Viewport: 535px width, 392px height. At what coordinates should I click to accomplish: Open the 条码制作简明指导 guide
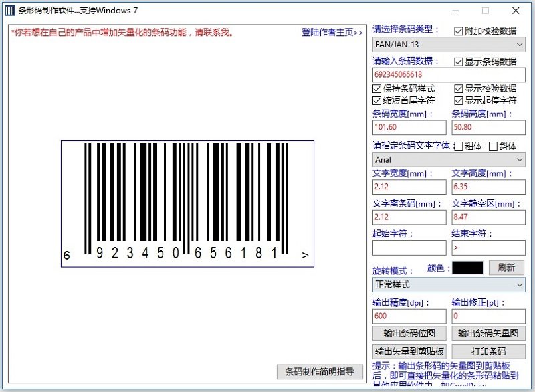click(319, 373)
